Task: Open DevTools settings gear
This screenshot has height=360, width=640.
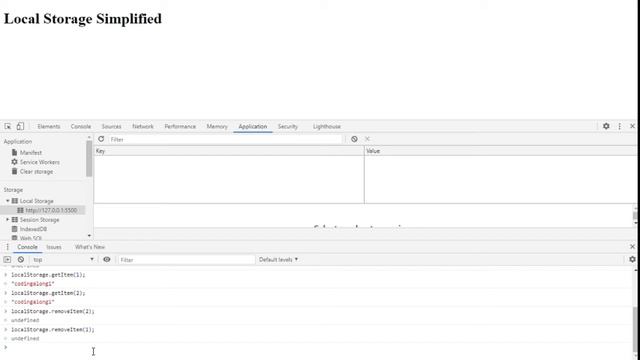Action: (606, 126)
